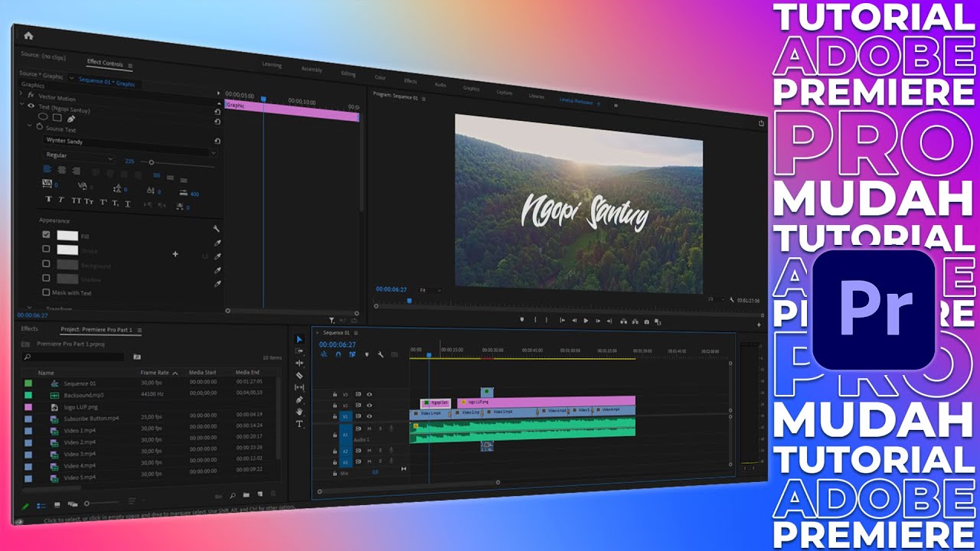Add a marker in the timeline panel
980x551 pixels.
click(x=367, y=354)
